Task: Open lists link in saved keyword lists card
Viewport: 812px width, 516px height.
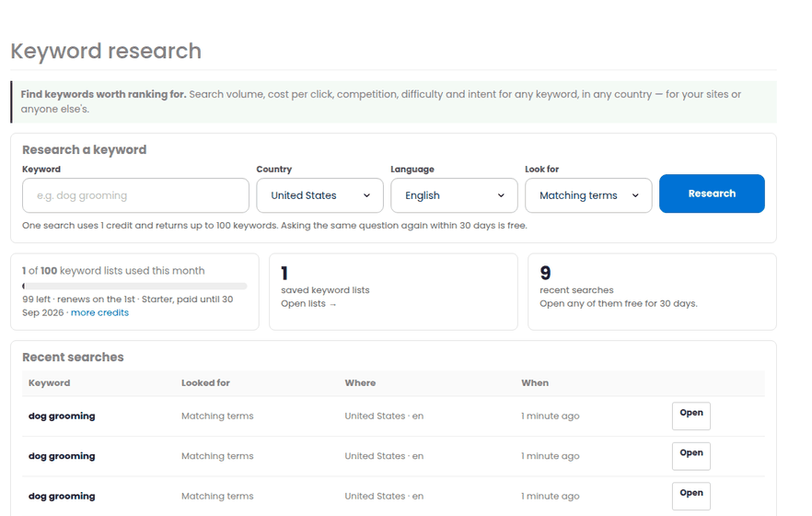Action: pyautogui.click(x=308, y=303)
